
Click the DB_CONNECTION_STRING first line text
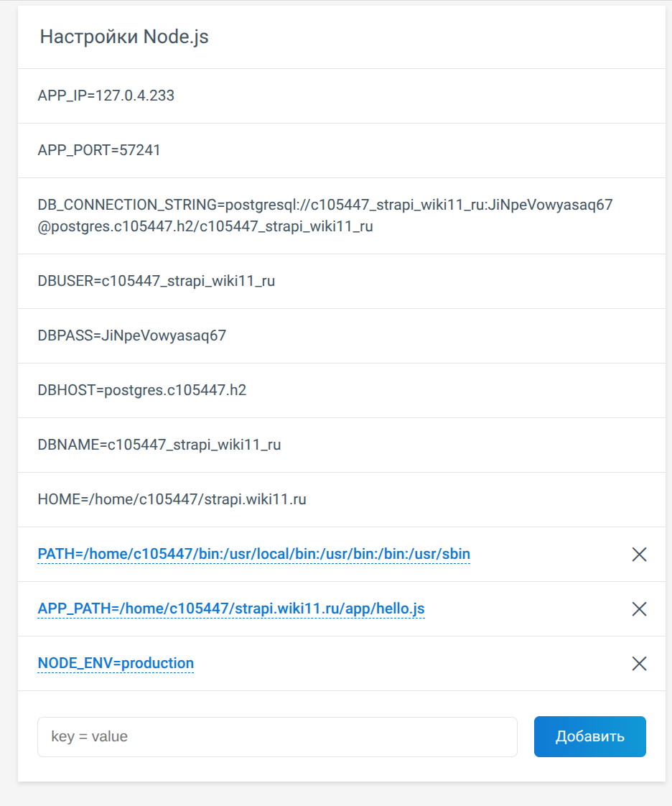[x=325, y=205]
